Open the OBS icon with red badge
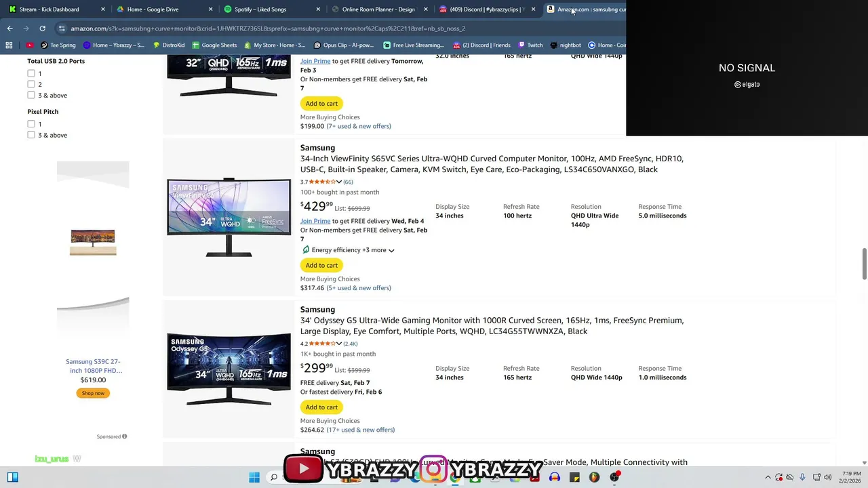The width and height of the screenshot is (868, 488). tap(614, 476)
